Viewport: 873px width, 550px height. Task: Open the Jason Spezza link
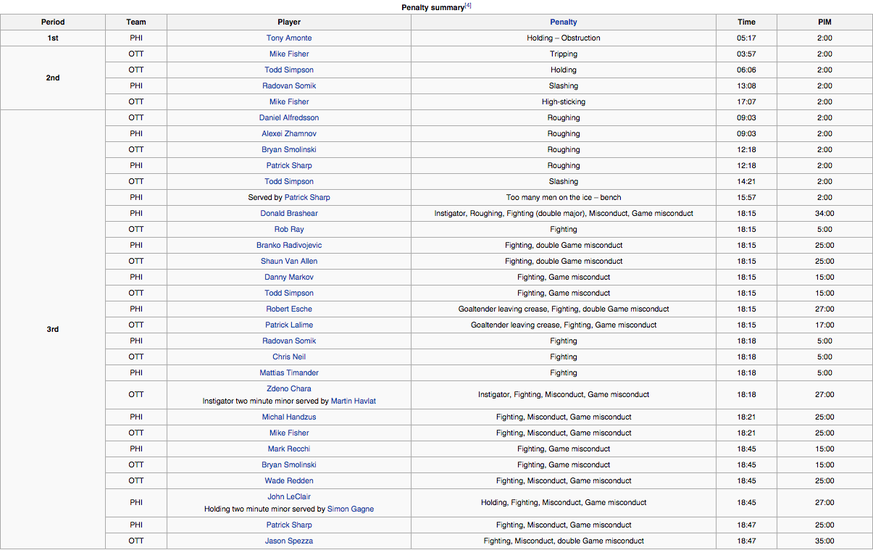(x=289, y=541)
